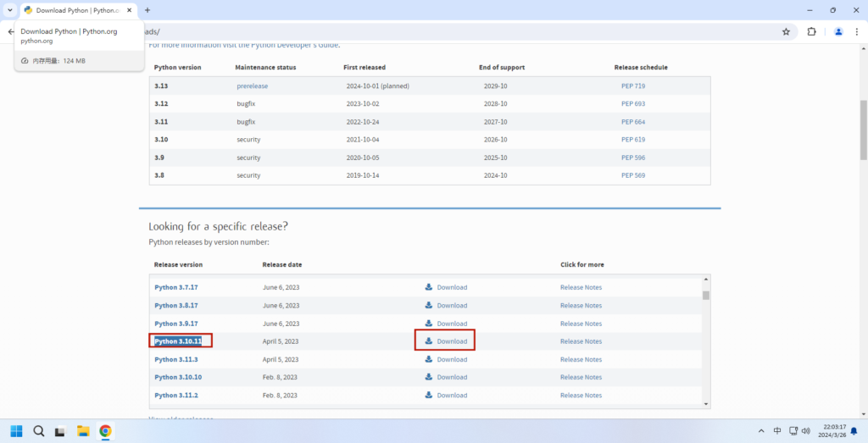868x443 pixels.
Task: Open the prerelease link for 3.13
Action: coord(253,86)
